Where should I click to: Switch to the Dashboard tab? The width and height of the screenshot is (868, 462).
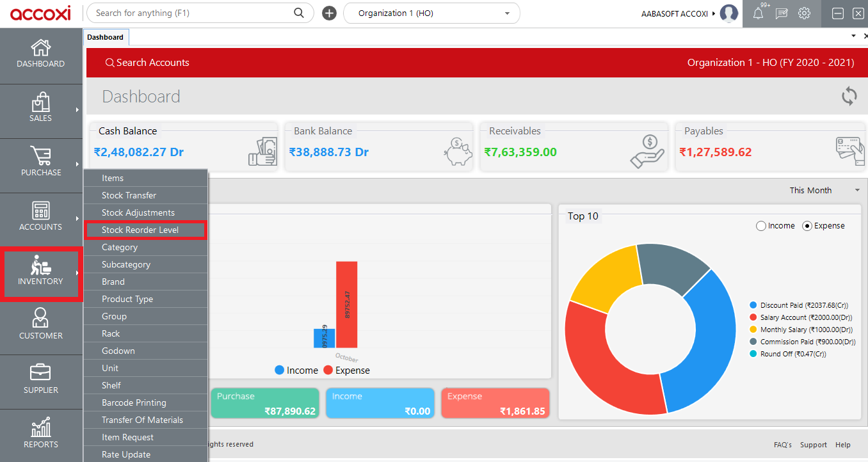106,36
